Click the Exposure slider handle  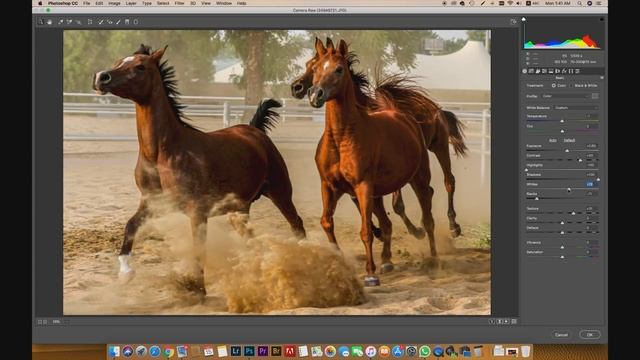(x=567, y=151)
